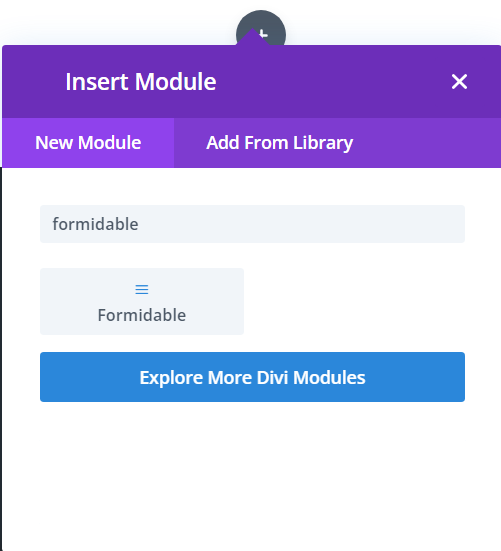Click the add module circle above the popup
This screenshot has height=551, width=501.
click(261, 27)
